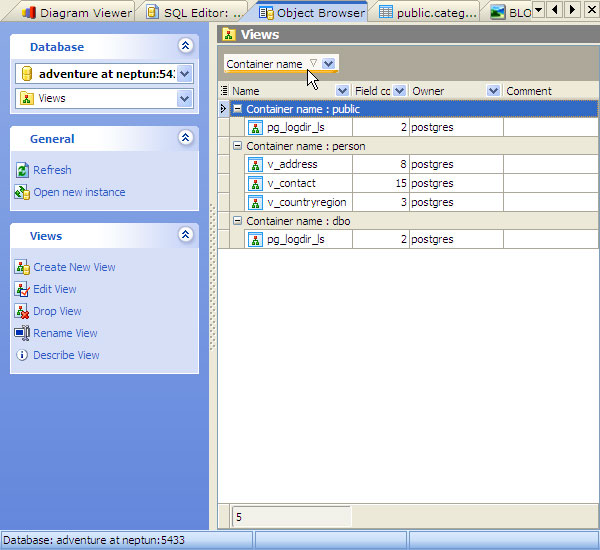Collapse the Container name : public group
This screenshot has height=550, width=600.
tap(238, 109)
